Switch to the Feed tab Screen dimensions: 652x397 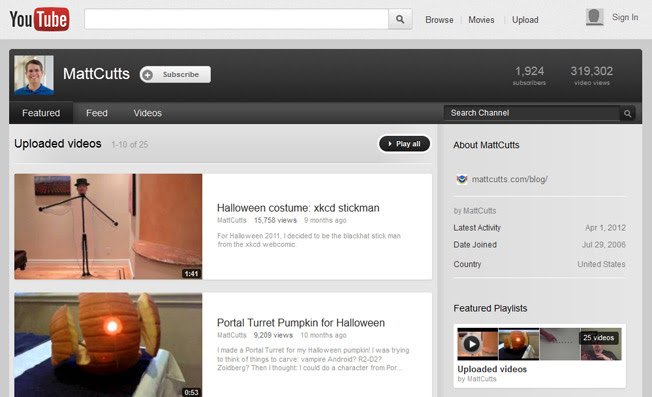[x=97, y=113]
